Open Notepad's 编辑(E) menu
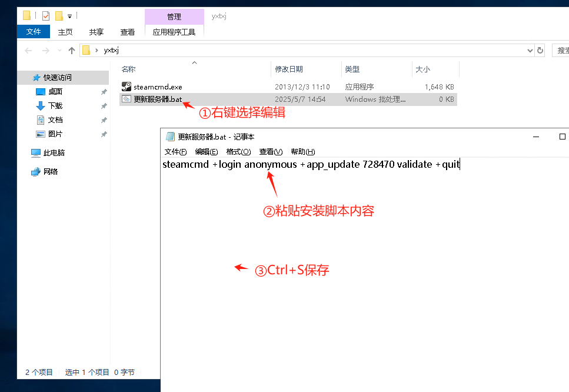The width and height of the screenshot is (569, 392). (207, 152)
